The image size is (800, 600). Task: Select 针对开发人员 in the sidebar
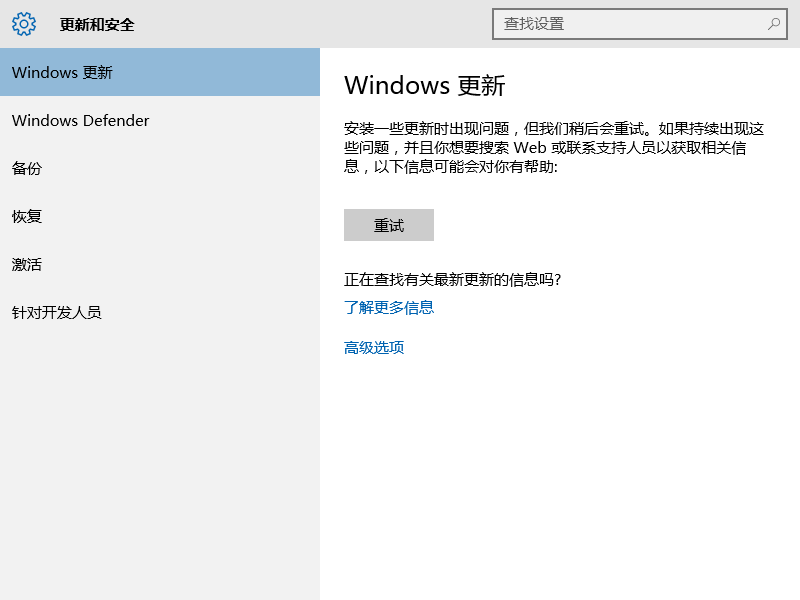click(x=160, y=312)
